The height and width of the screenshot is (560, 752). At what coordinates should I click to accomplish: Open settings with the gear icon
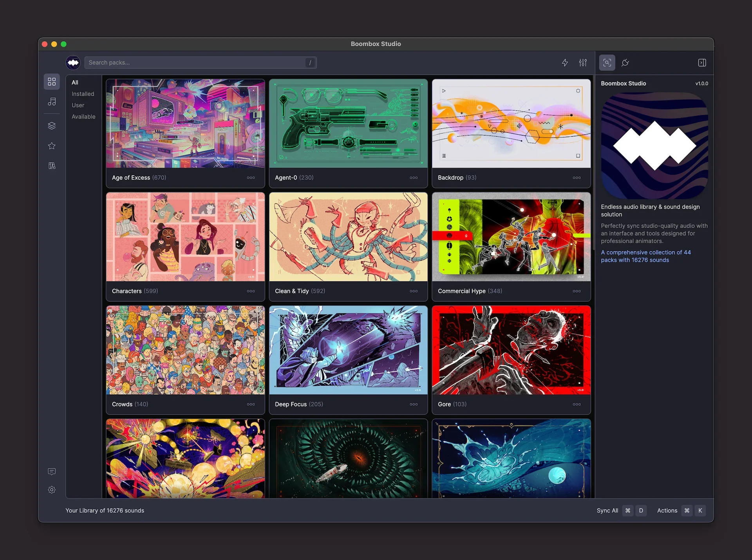coord(52,490)
